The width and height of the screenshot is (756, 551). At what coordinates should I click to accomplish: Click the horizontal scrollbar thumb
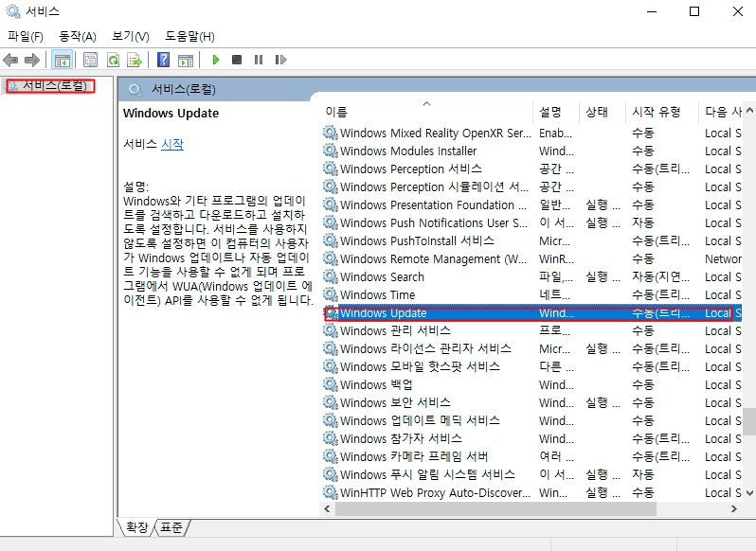click(495, 508)
